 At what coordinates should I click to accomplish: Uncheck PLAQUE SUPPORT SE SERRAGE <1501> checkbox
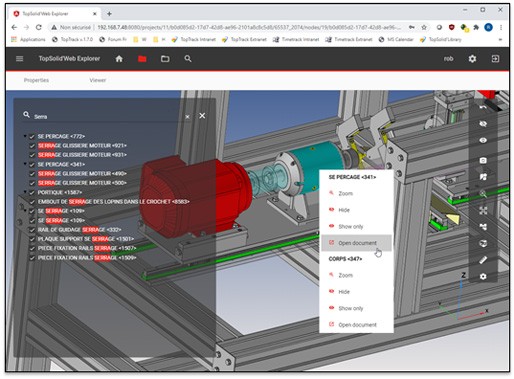pyautogui.click(x=32, y=239)
